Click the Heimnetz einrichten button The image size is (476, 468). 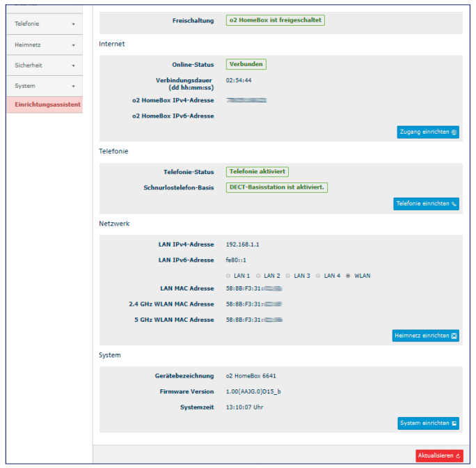[426, 336]
